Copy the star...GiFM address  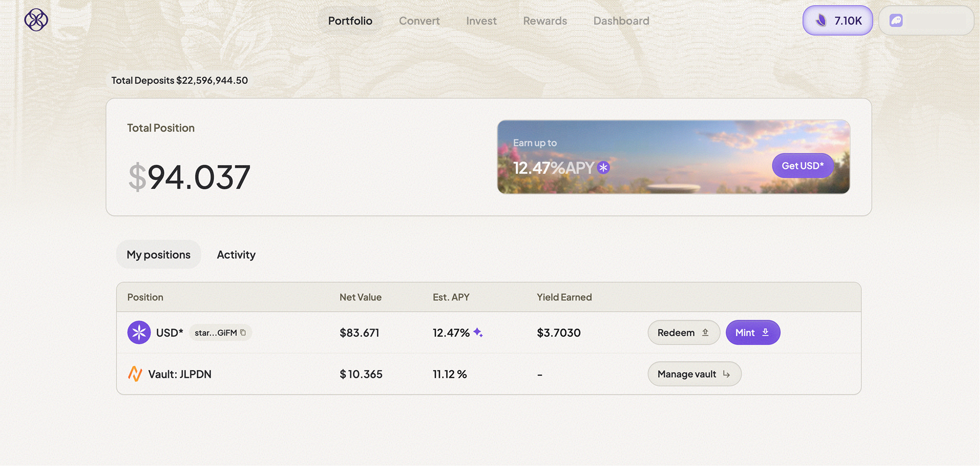point(243,333)
